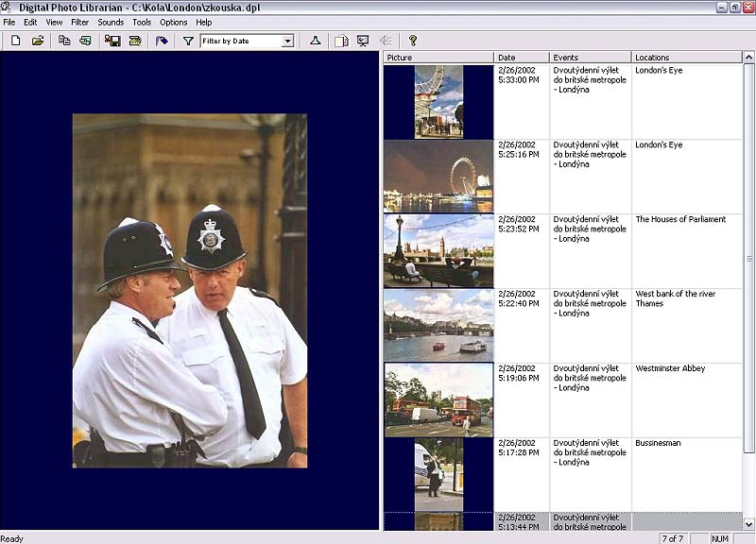
Task: Click the application icon in the title bar
Action: point(6,7)
